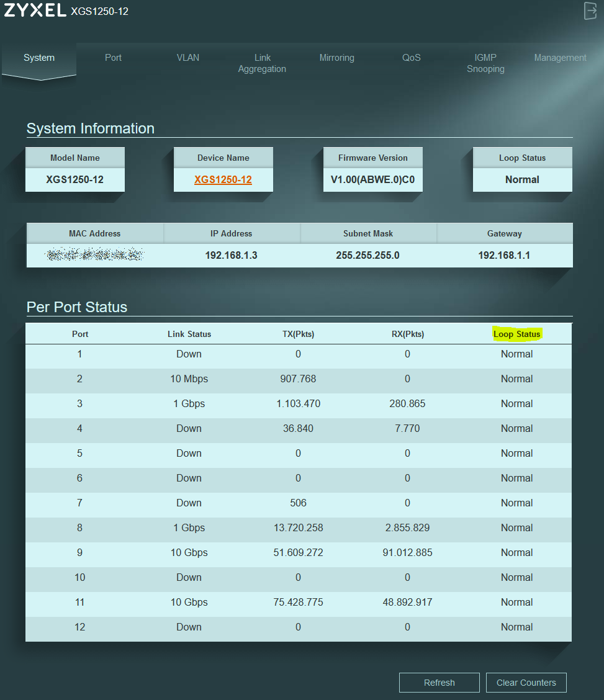
Task: Click the gateway value 192.168.1.1
Action: coord(504,255)
